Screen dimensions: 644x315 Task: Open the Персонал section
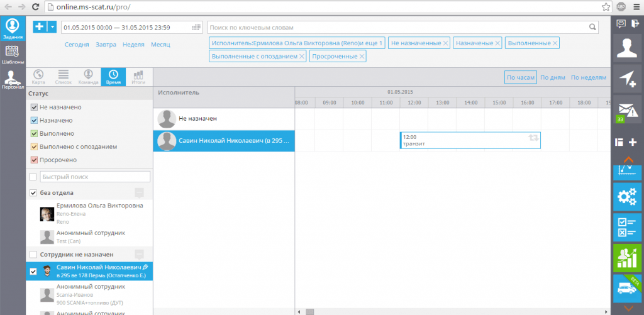pyautogui.click(x=13, y=80)
